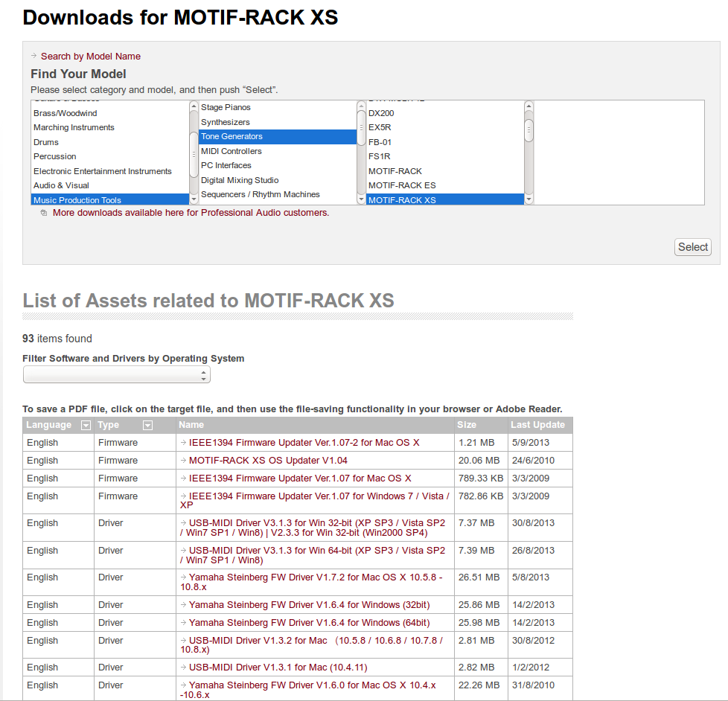This screenshot has height=701, width=728.
Task: Select FS1R model
Action: coord(445,156)
